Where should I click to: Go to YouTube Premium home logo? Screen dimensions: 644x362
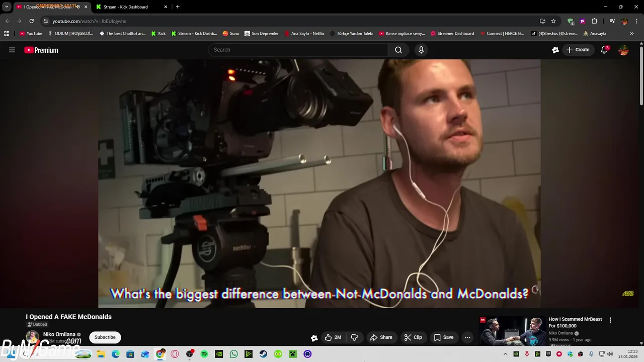pos(41,50)
